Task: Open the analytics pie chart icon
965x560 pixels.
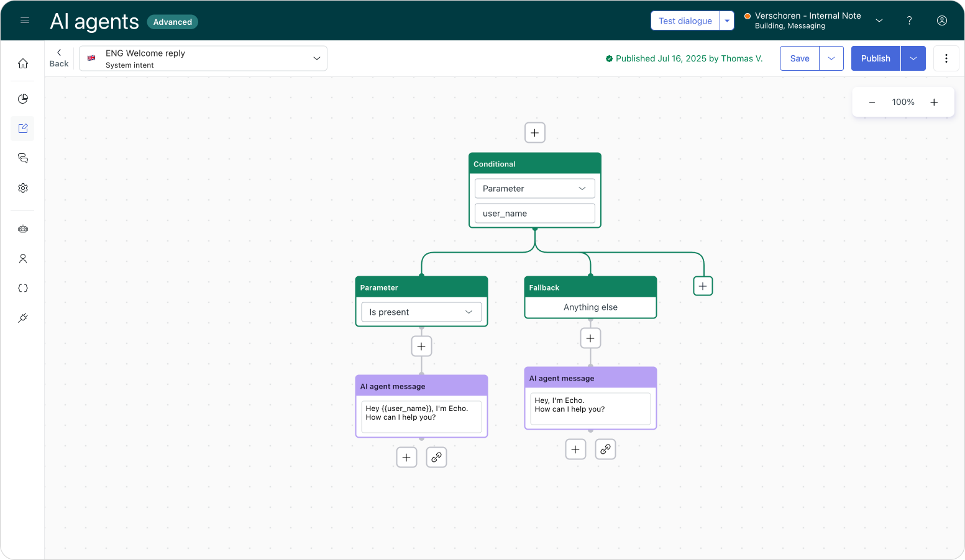Action: (x=23, y=99)
